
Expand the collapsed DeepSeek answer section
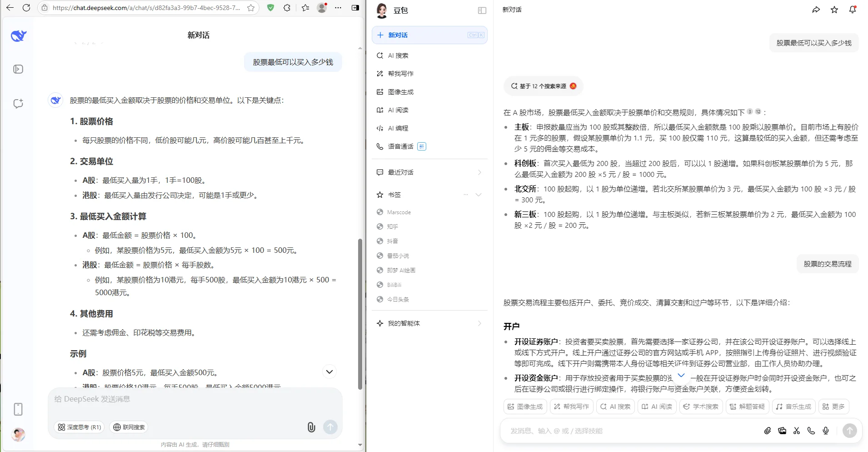tap(329, 372)
